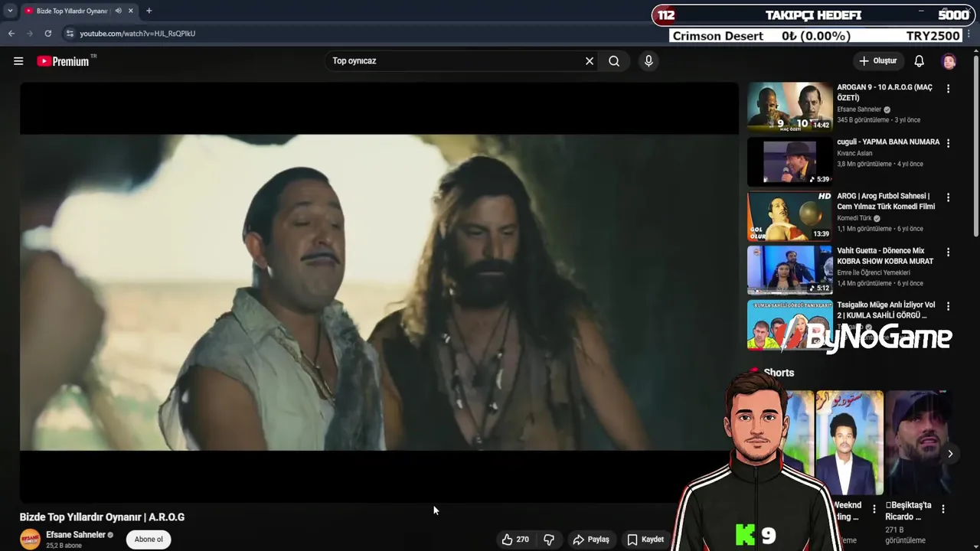980x551 pixels.
Task: Click title cuguli - YAPMA BANA NUMARA
Action: pyautogui.click(x=888, y=142)
